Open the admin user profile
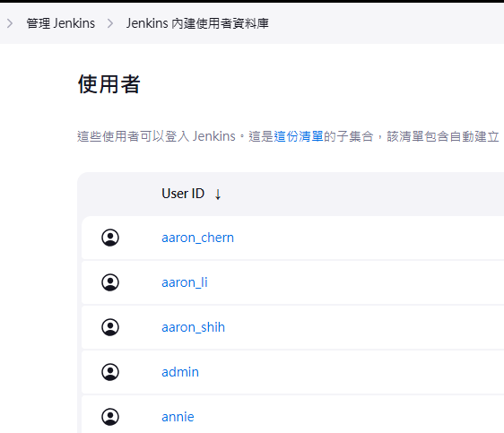 click(x=180, y=372)
